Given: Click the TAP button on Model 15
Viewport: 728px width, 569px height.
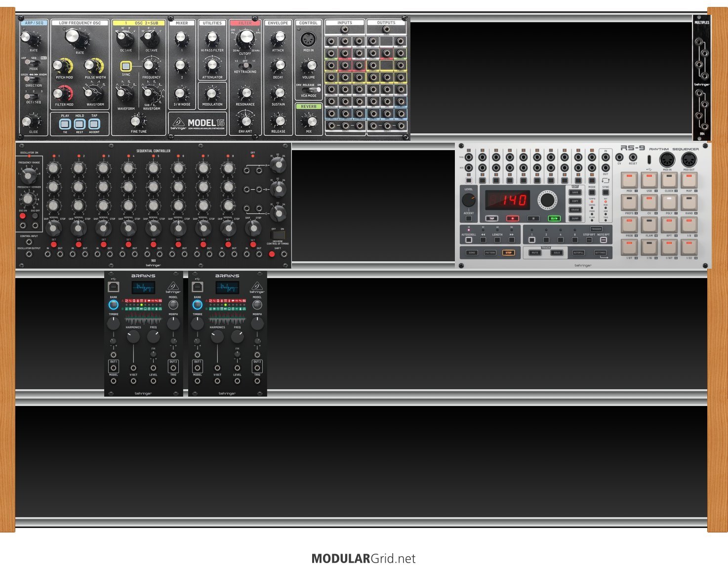Looking at the screenshot, I should pos(94,124).
